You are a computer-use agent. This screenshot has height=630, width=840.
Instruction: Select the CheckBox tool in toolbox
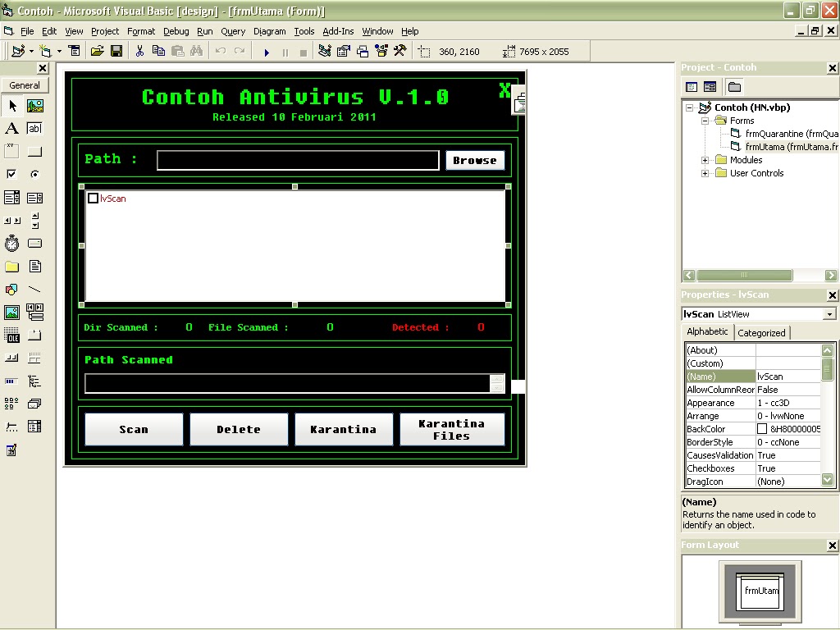click(11, 174)
